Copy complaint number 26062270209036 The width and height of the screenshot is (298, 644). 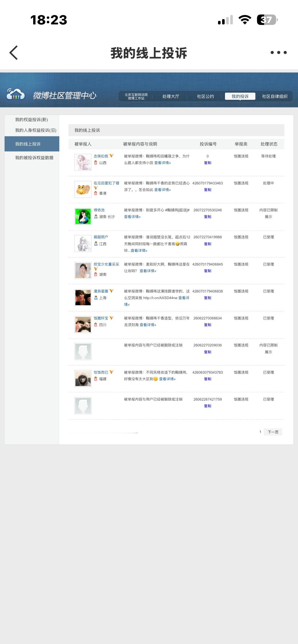pyautogui.click(x=208, y=352)
